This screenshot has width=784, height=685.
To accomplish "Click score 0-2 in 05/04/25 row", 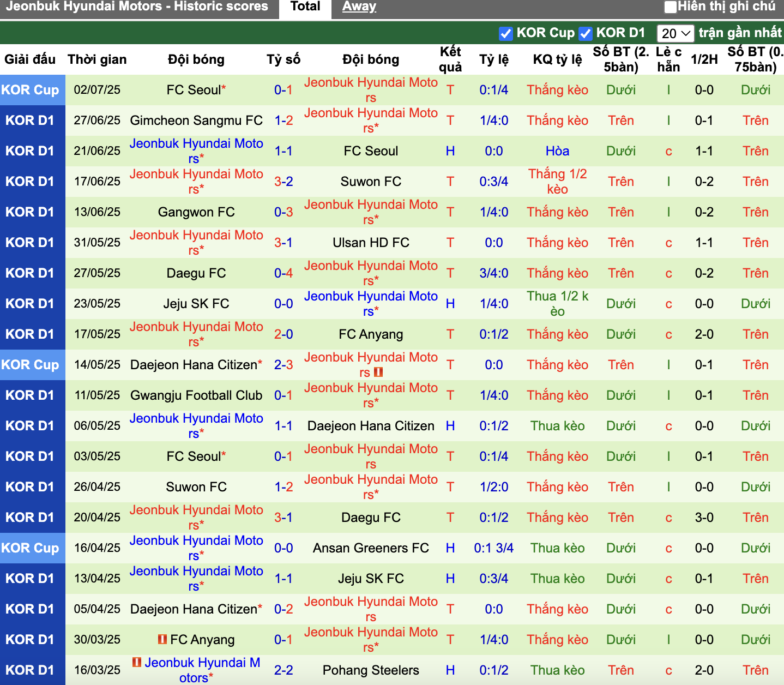I will click(x=284, y=609).
